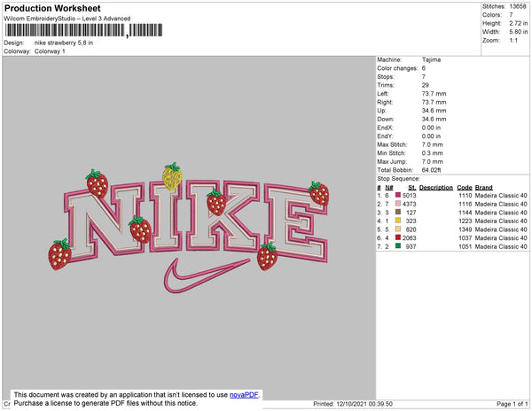Click the 'Description' column header
The width and height of the screenshot is (532, 411).
point(436,188)
